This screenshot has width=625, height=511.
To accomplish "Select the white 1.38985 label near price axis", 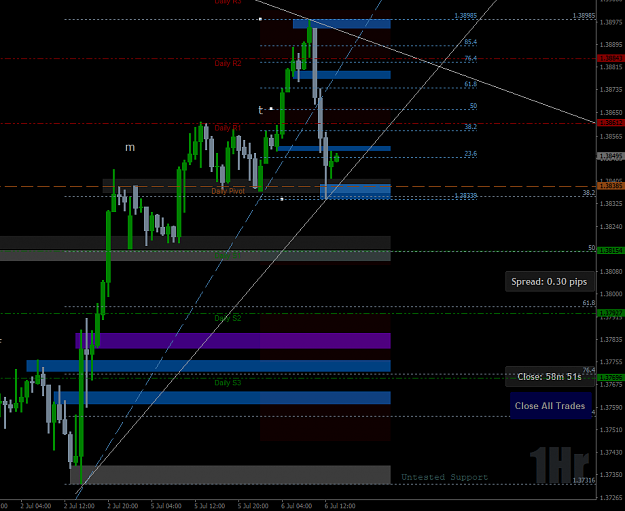I will pos(584,16).
